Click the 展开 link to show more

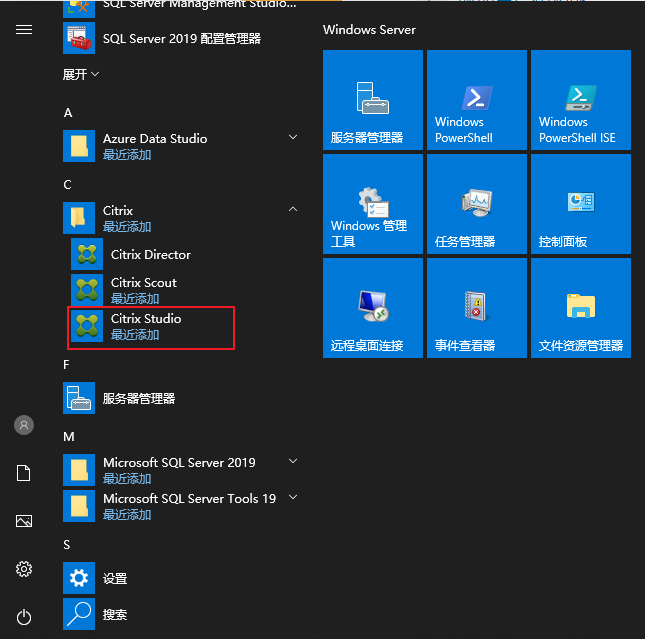click(x=80, y=75)
